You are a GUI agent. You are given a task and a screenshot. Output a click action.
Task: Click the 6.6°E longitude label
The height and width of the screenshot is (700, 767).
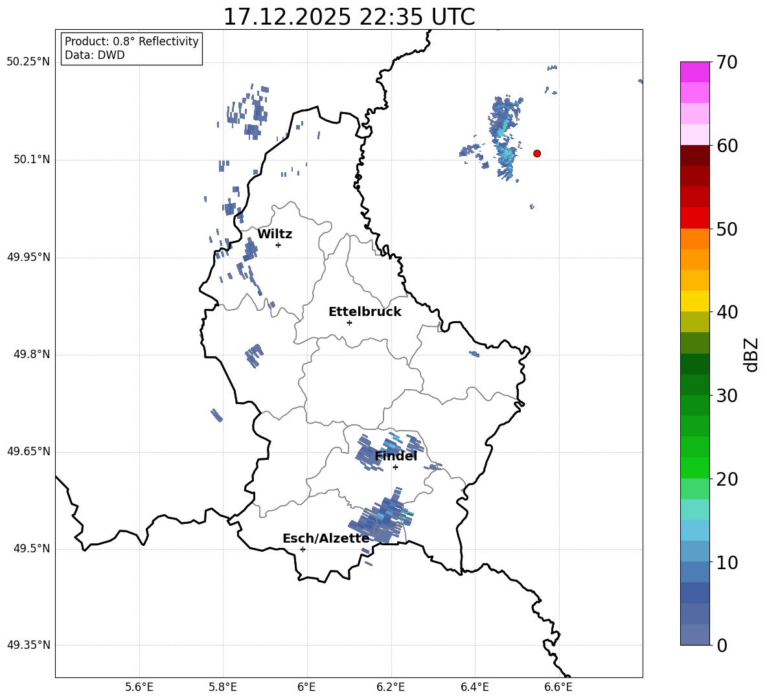(558, 687)
